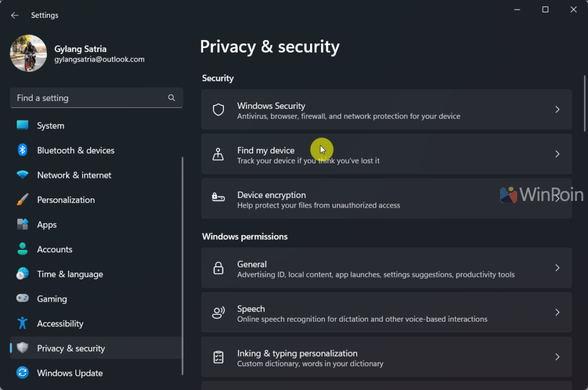
Task: Click the search magnifier icon
Action: click(171, 97)
